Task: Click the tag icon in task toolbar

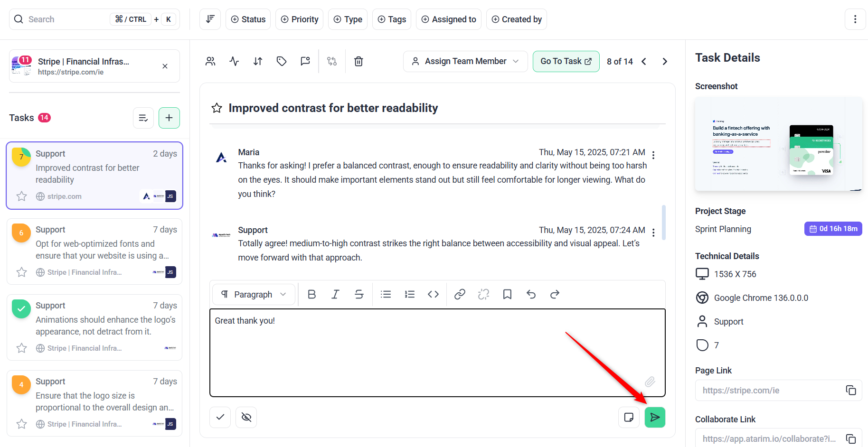Action: point(282,61)
